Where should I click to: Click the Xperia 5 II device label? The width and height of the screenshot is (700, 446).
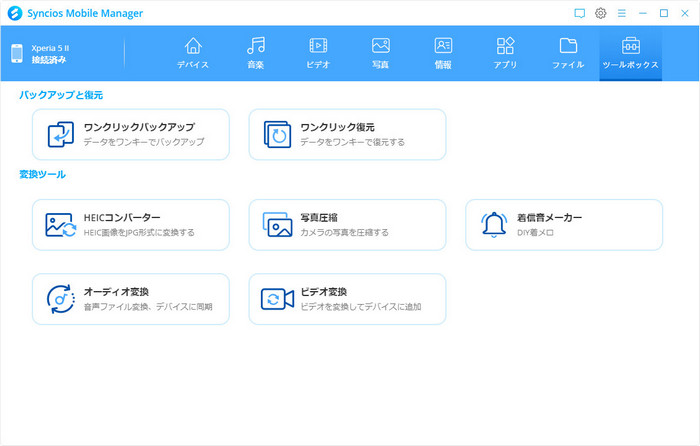[51, 48]
